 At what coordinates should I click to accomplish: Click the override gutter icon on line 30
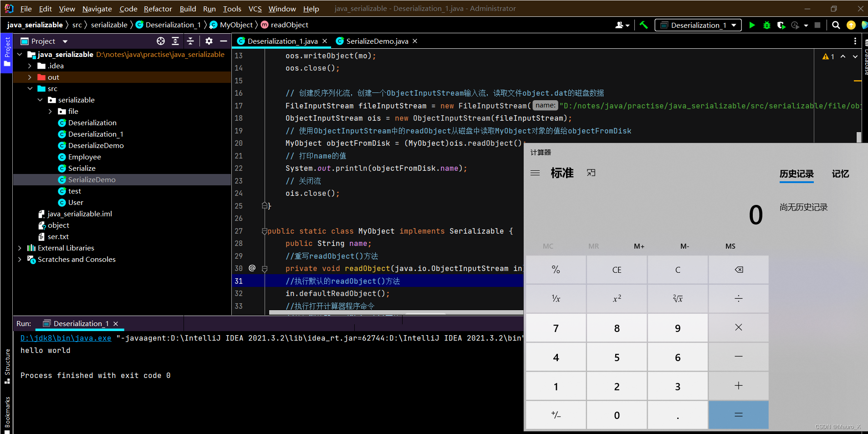(252, 268)
